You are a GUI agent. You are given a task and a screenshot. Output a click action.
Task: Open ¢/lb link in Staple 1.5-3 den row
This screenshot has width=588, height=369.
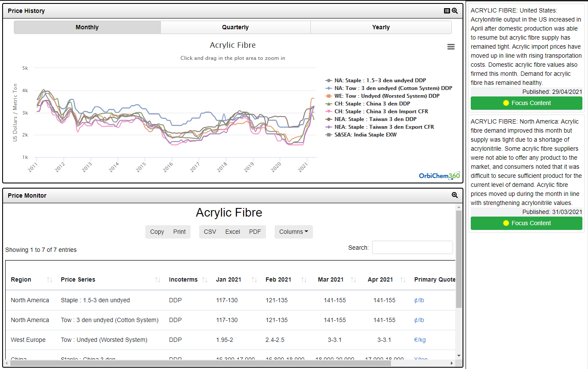[419, 300]
